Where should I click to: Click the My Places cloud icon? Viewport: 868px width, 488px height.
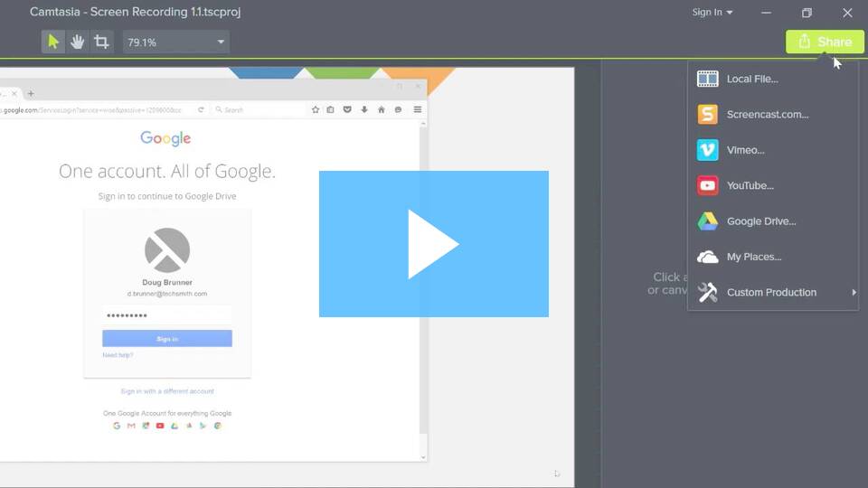[x=707, y=258]
